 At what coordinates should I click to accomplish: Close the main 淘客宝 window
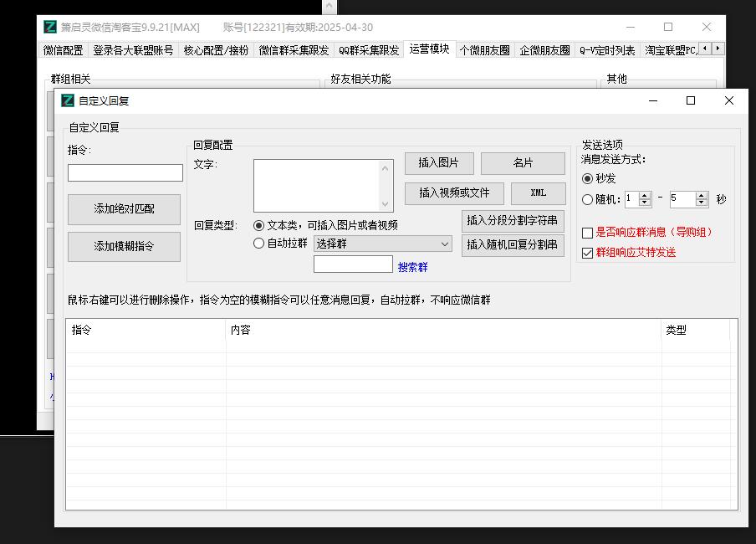point(707,27)
